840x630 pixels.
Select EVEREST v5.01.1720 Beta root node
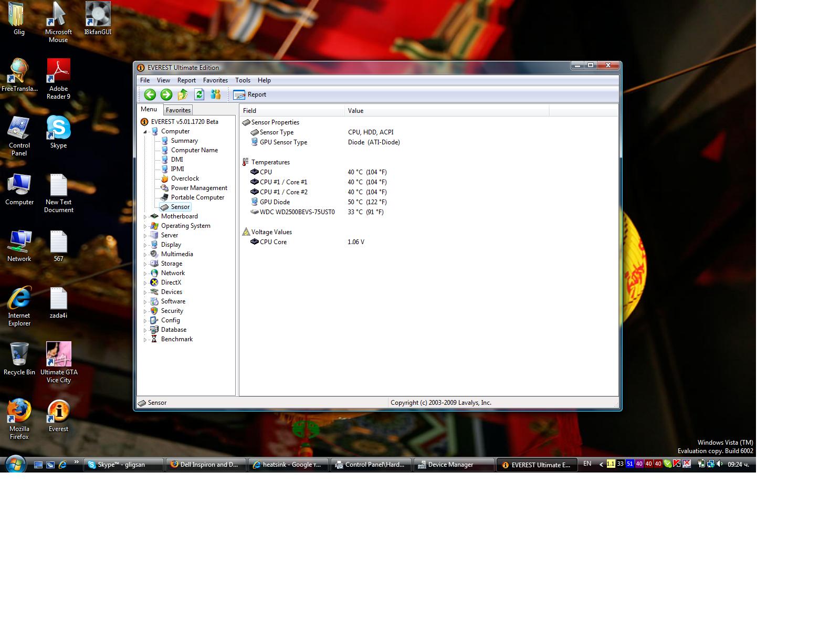pyautogui.click(x=184, y=122)
